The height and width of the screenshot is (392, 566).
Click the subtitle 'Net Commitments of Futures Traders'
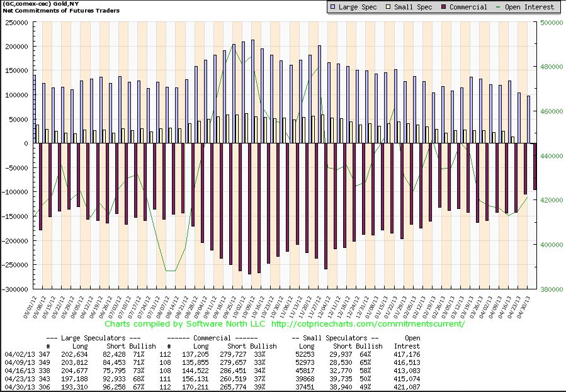click(61, 11)
